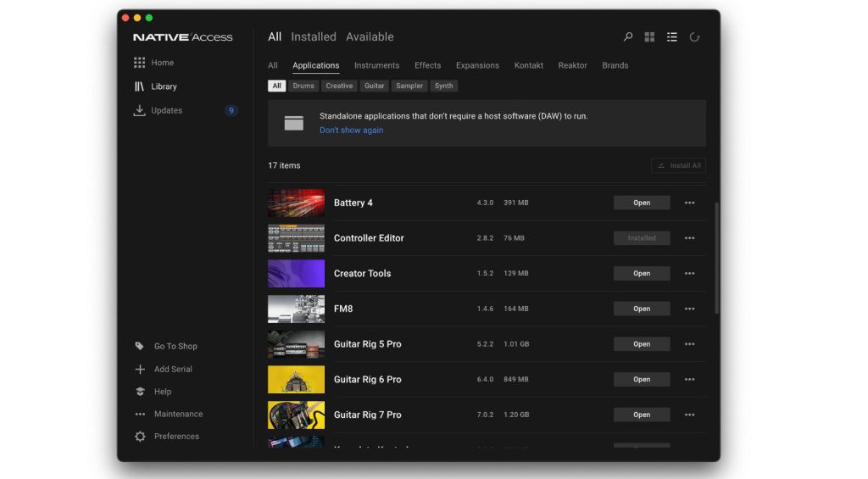Select the All filter chip
This screenshot has width=868, height=479.
pyautogui.click(x=277, y=86)
